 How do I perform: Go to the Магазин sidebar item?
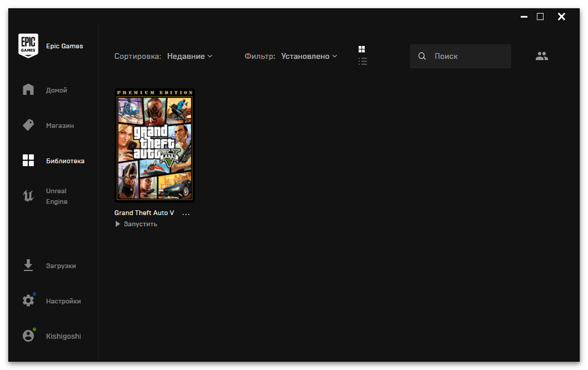(x=60, y=125)
